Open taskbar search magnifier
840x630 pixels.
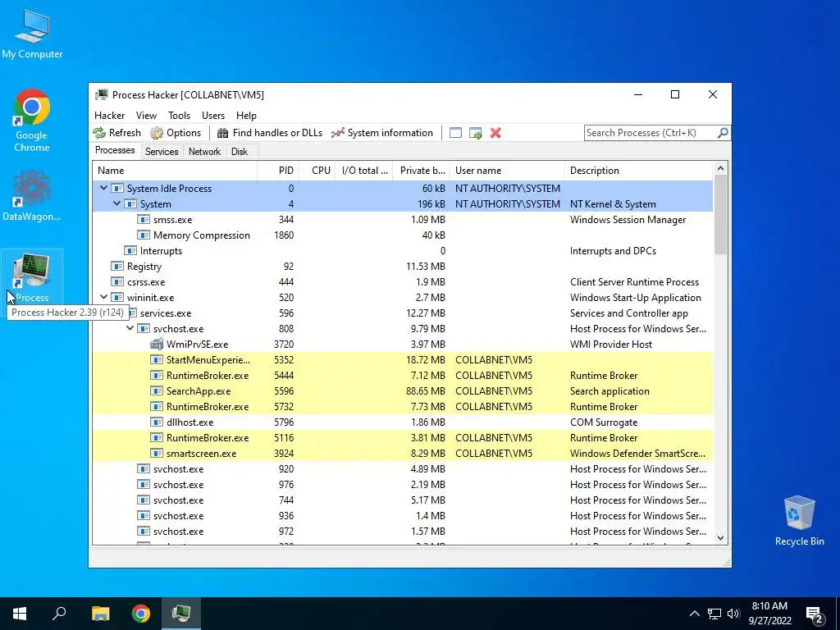tap(59, 614)
